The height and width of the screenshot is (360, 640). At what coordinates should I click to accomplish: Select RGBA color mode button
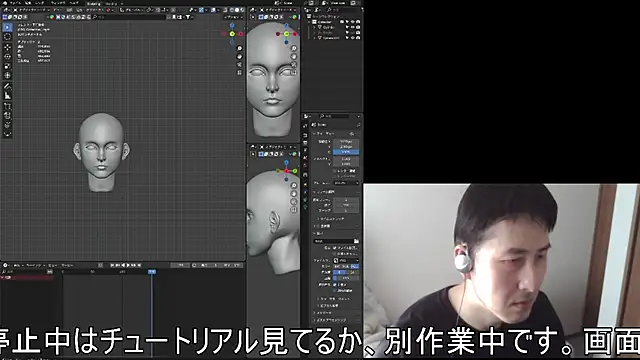pos(355,267)
